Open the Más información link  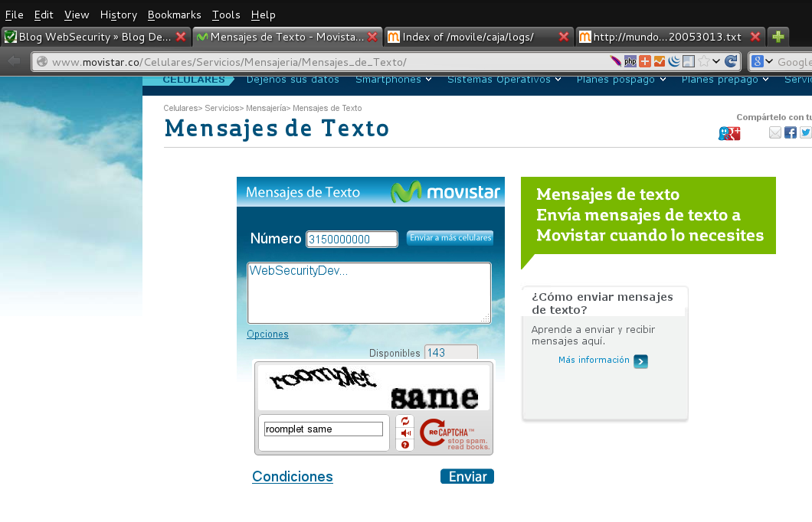click(x=594, y=360)
